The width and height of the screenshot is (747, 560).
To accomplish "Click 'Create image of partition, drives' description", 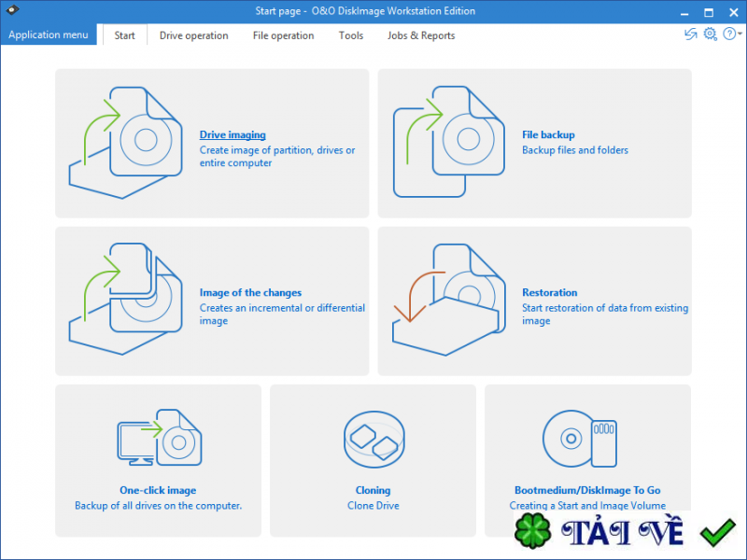I will (x=276, y=156).
